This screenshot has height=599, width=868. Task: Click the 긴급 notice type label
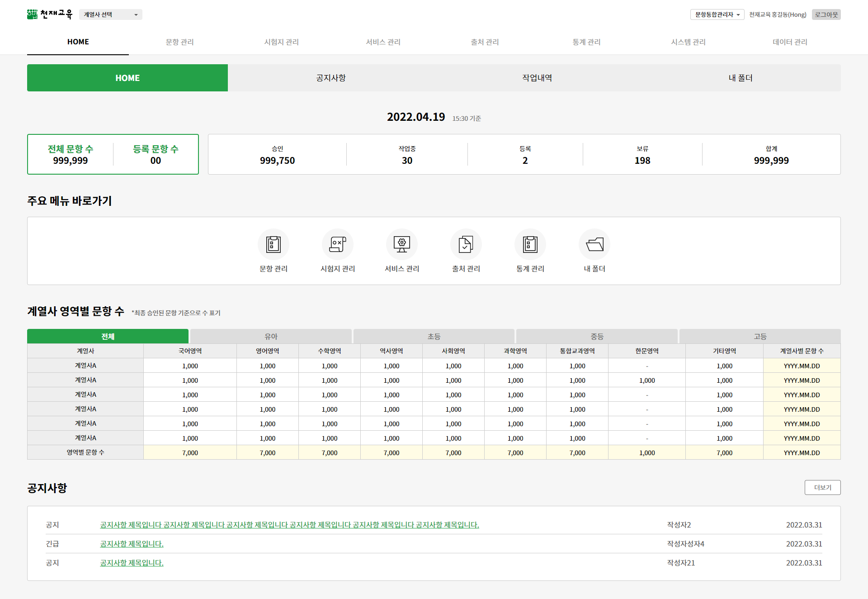[x=52, y=544]
